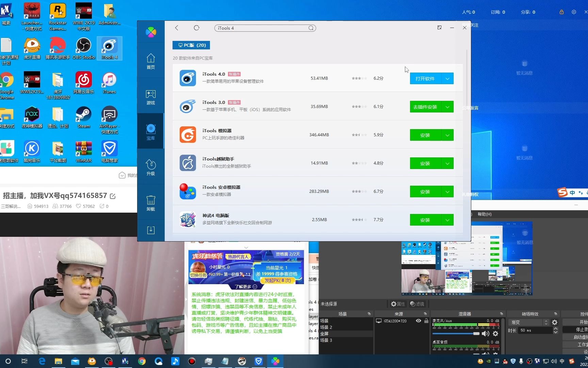Open 滤镜 filters in OBS source toolbar
This screenshot has width=588, height=368.
coord(417,304)
